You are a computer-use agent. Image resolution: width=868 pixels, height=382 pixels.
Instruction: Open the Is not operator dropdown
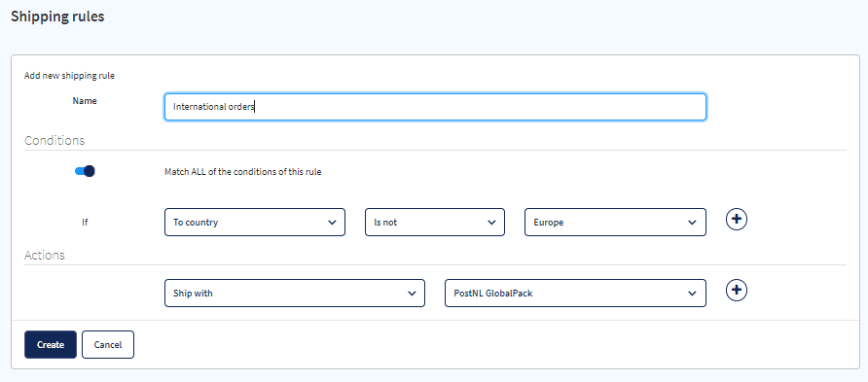pos(435,223)
